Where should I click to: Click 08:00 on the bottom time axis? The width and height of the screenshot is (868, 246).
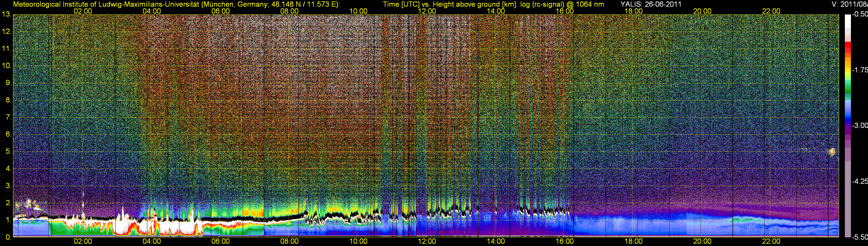[289, 241]
